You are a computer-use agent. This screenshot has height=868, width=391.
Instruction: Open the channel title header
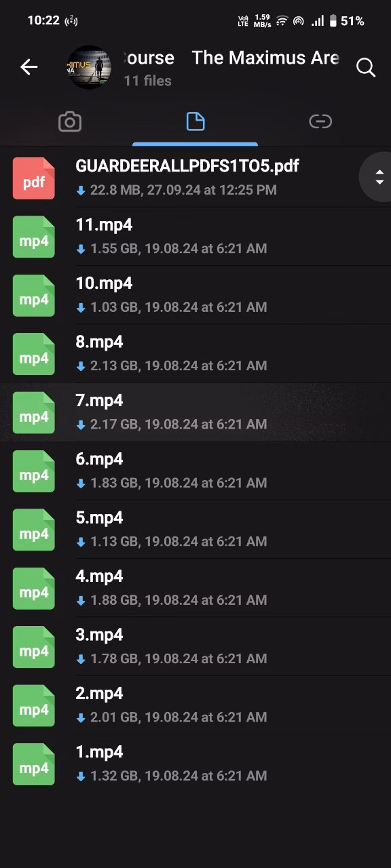pyautogui.click(x=231, y=58)
